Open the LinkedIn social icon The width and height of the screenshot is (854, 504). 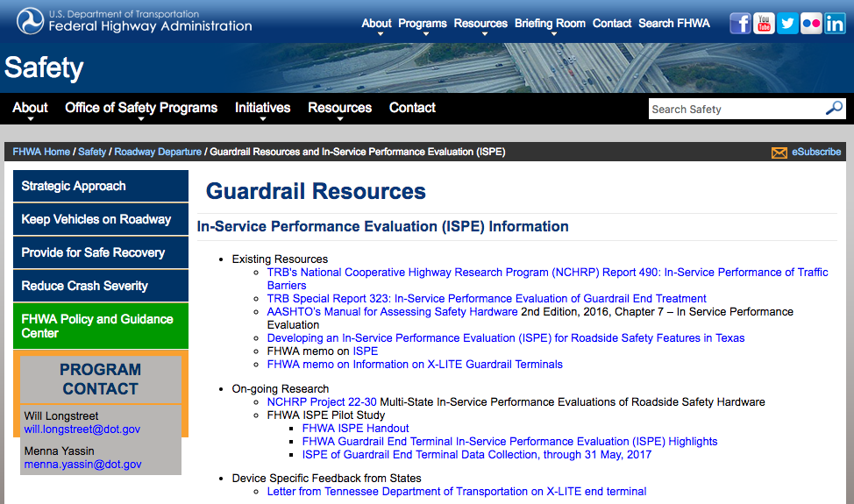834,24
